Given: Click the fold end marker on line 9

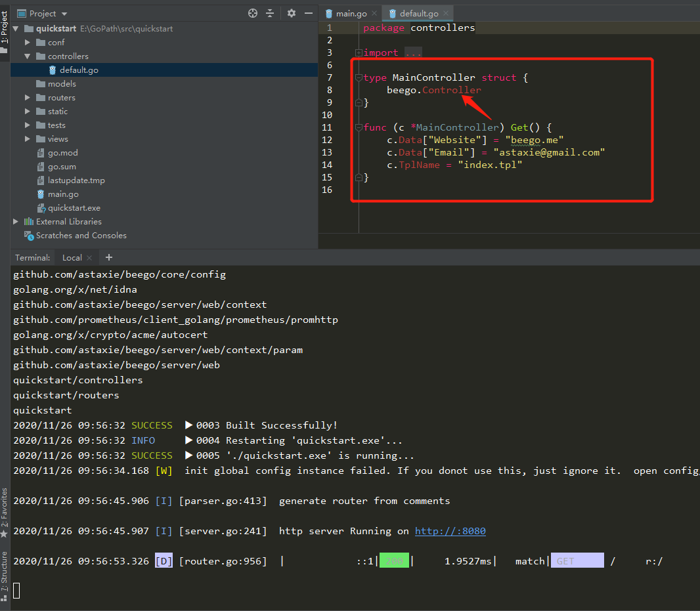Looking at the screenshot, I should pos(359,102).
